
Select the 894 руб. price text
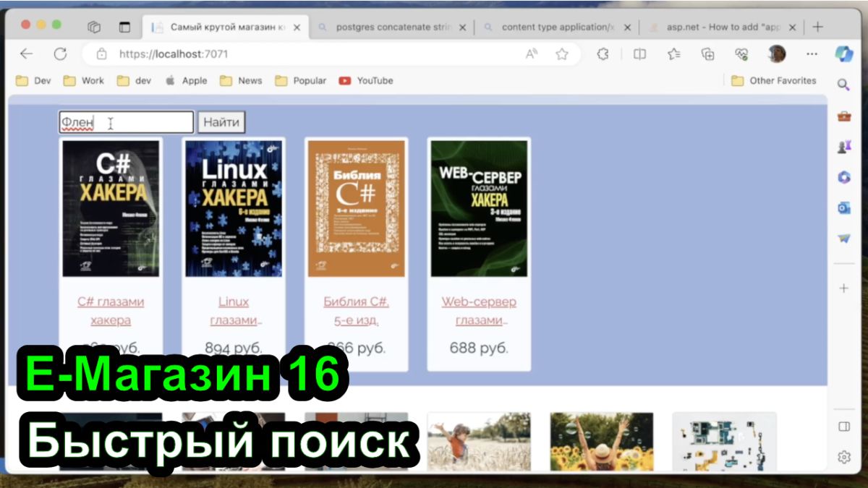(234, 348)
